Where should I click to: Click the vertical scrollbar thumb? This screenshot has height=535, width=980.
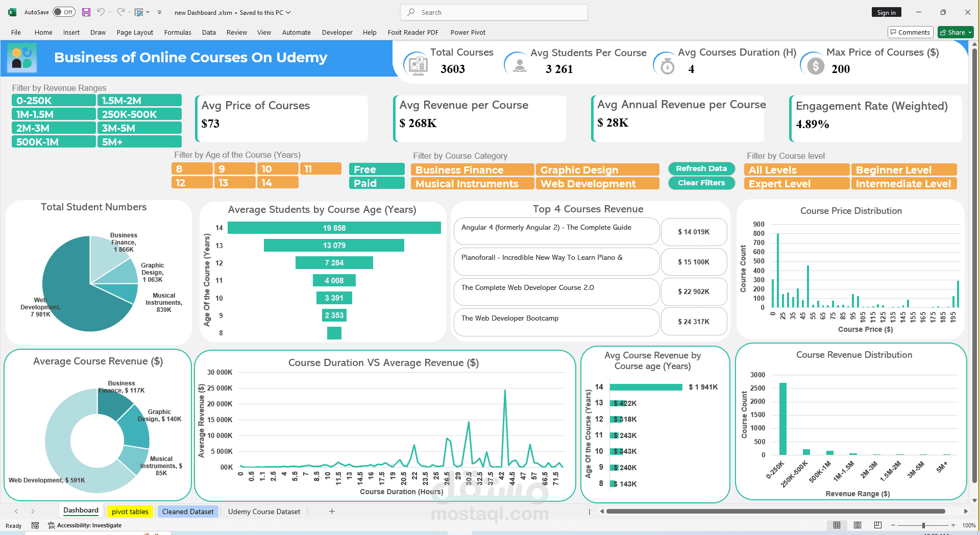click(974, 265)
